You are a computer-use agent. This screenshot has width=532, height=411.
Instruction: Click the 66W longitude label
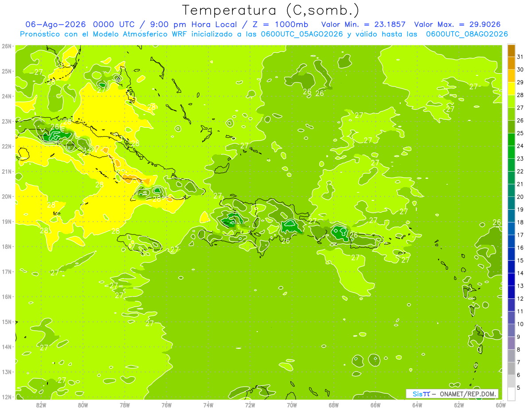[x=376, y=405]
